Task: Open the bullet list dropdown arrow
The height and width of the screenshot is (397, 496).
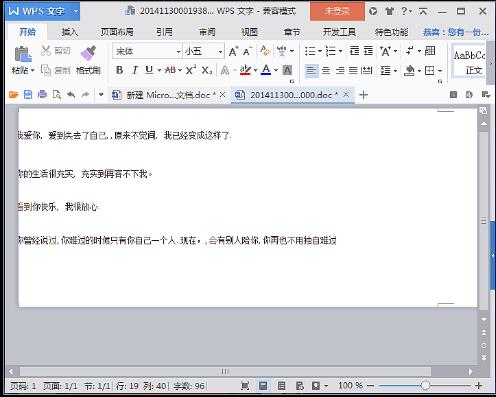Action: (320, 51)
